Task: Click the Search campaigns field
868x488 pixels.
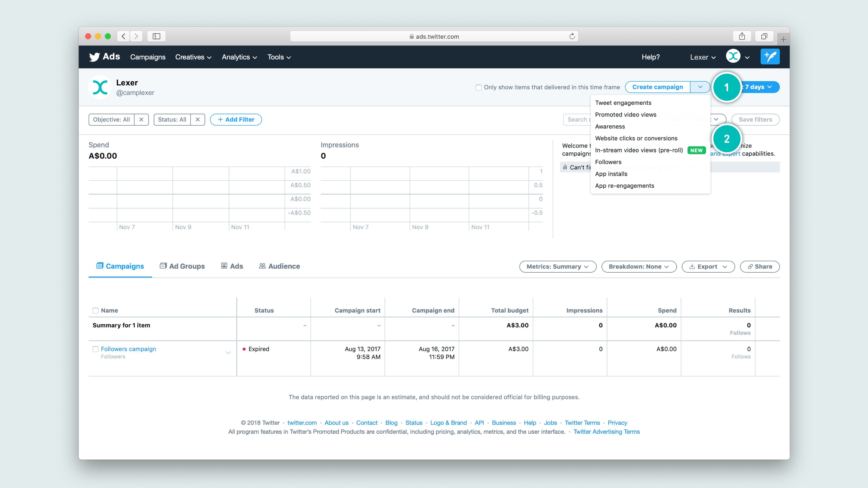Action: coord(577,120)
